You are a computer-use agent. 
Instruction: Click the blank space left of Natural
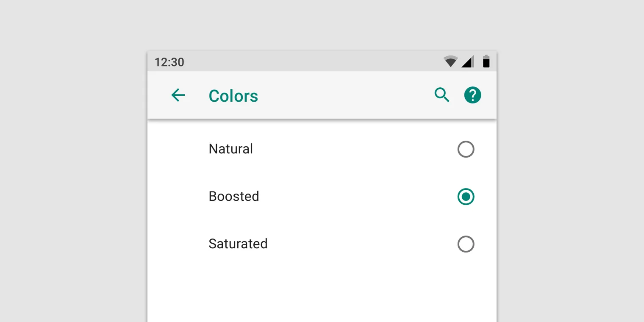pos(178,149)
